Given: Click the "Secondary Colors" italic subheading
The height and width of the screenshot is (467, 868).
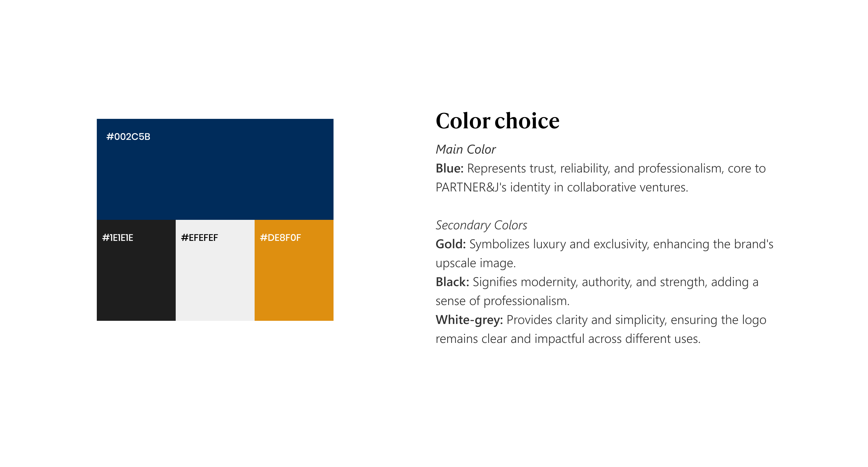Looking at the screenshot, I should coord(481,225).
